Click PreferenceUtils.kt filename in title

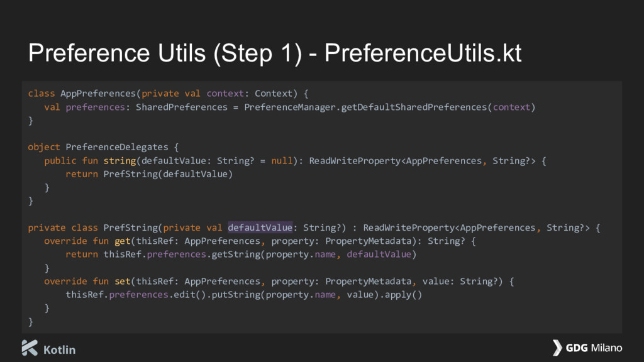click(x=423, y=53)
